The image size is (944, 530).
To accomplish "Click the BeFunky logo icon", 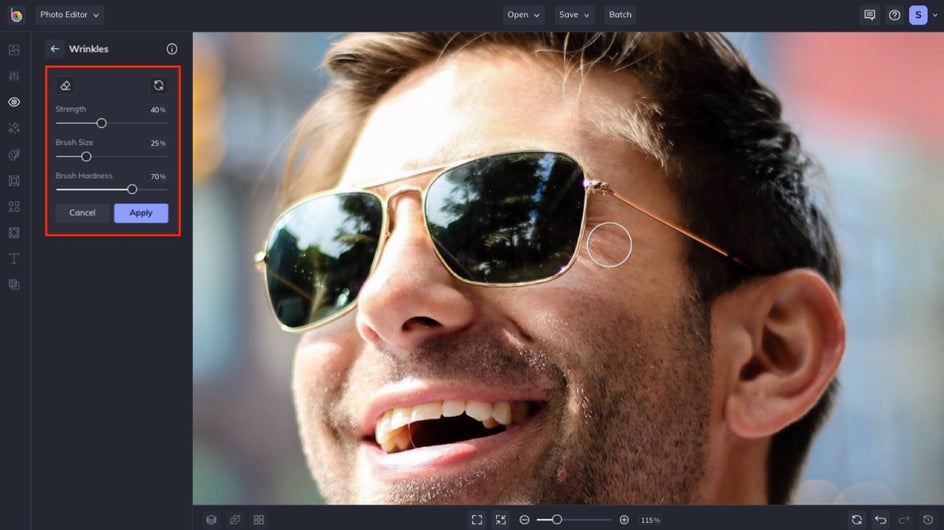I will click(x=16, y=14).
